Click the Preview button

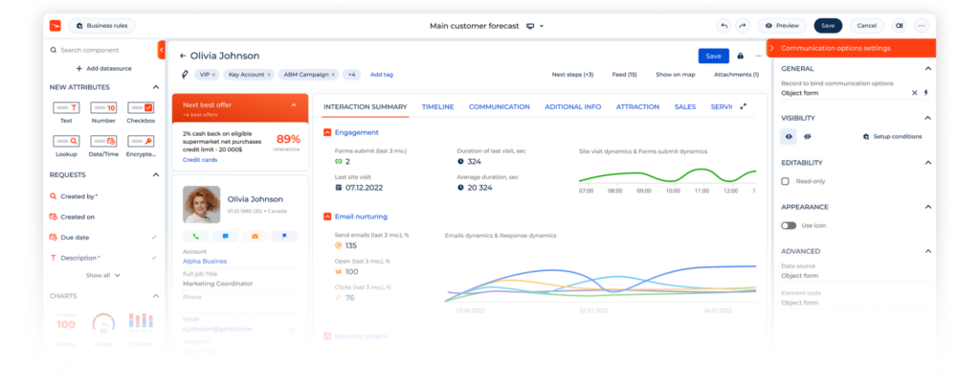click(x=782, y=26)
